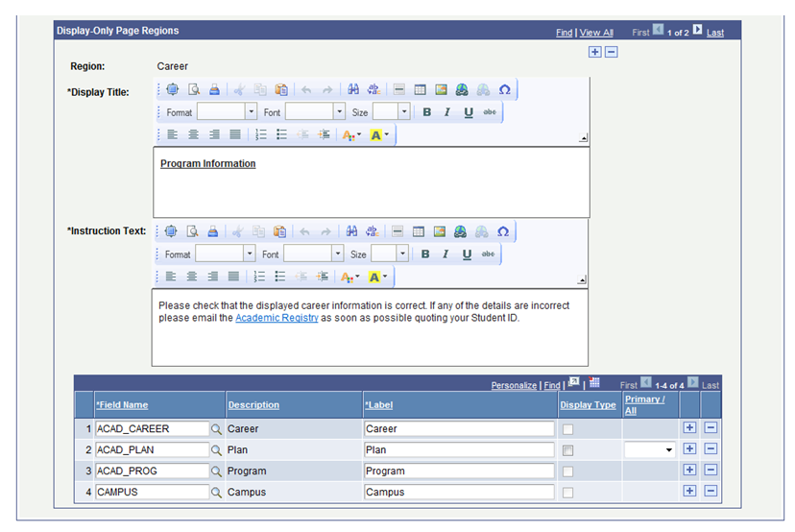
Task: Collapse the Display Title editor toolbar
Action: point(584,138)
